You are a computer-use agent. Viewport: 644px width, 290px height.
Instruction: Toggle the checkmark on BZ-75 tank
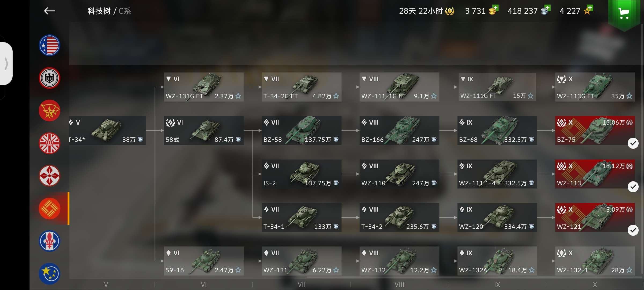click(633, 143)
